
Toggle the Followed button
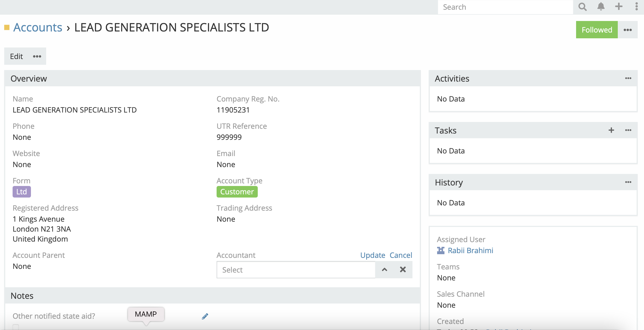597,30
